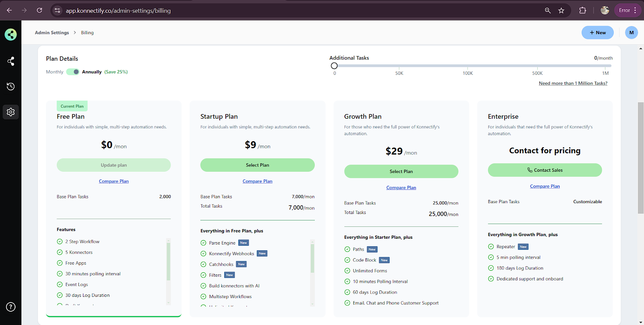Click the Dedicated support and onboard feature
This screenshot has height=325, width=644.
(x=530, y=279)
